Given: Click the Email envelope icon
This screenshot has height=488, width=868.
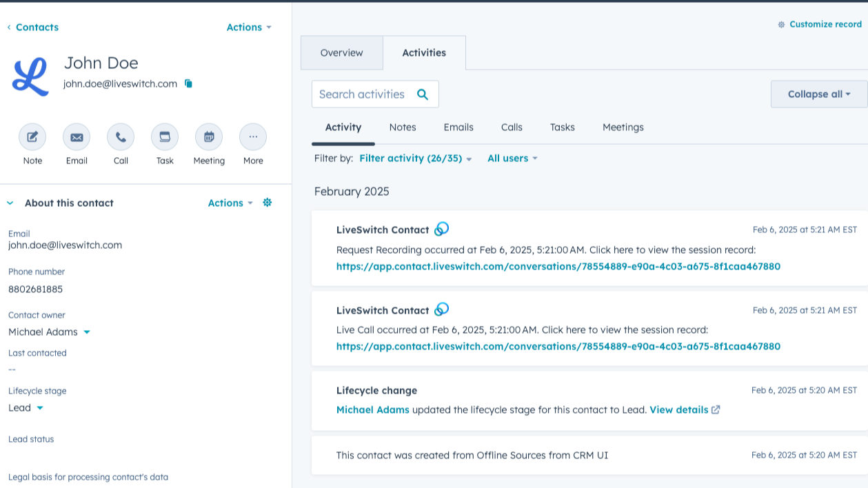Looking at the screenshot, I should click(77, 137).
